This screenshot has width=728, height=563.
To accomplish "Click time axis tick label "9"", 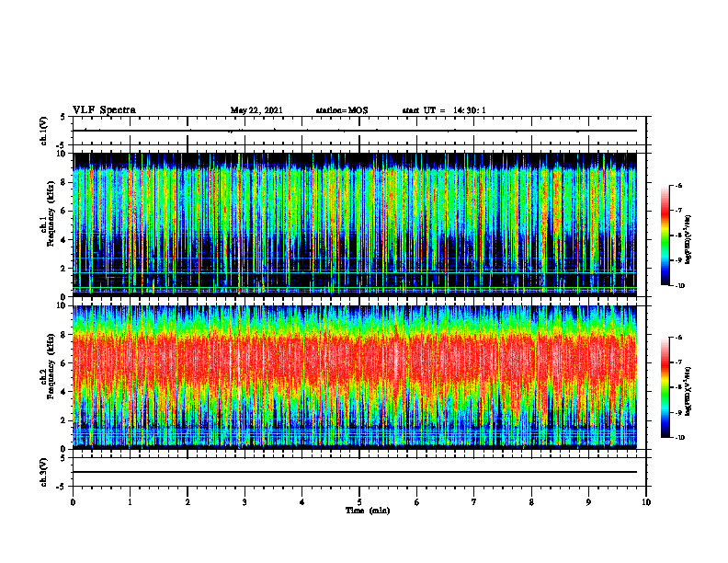I will [588, 502].
